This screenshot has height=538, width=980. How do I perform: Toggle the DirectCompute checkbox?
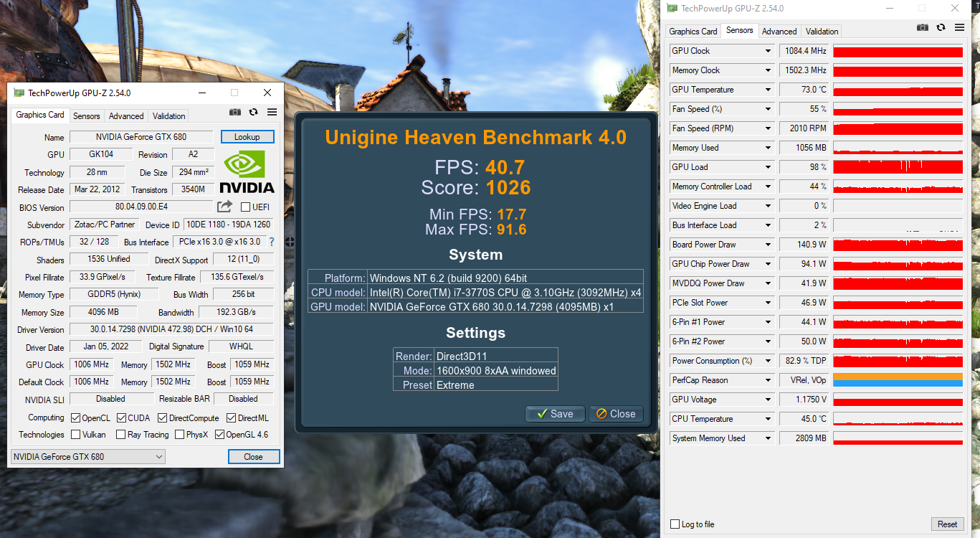(x=163, y=417)
